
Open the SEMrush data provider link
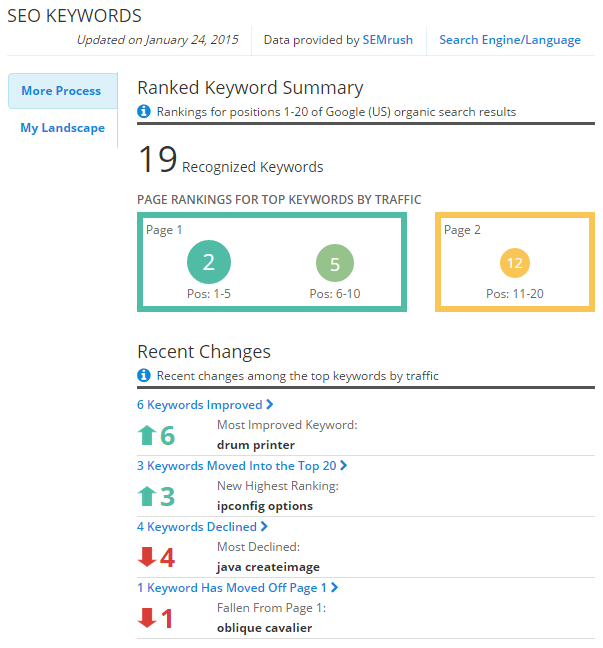[x=387, y=40]
